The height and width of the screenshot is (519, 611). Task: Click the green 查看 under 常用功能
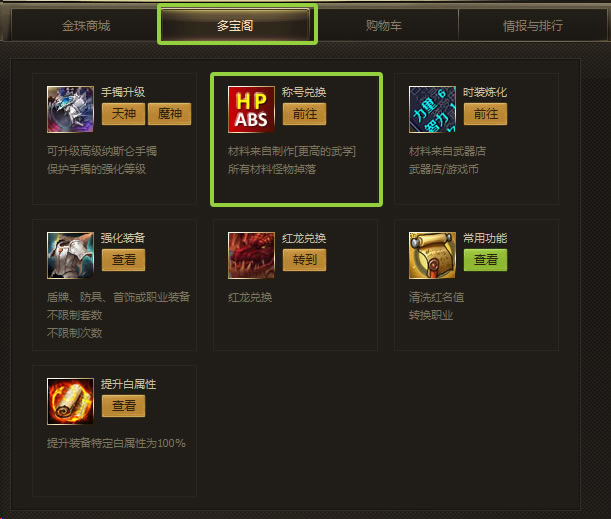click(x=486, y=260)
